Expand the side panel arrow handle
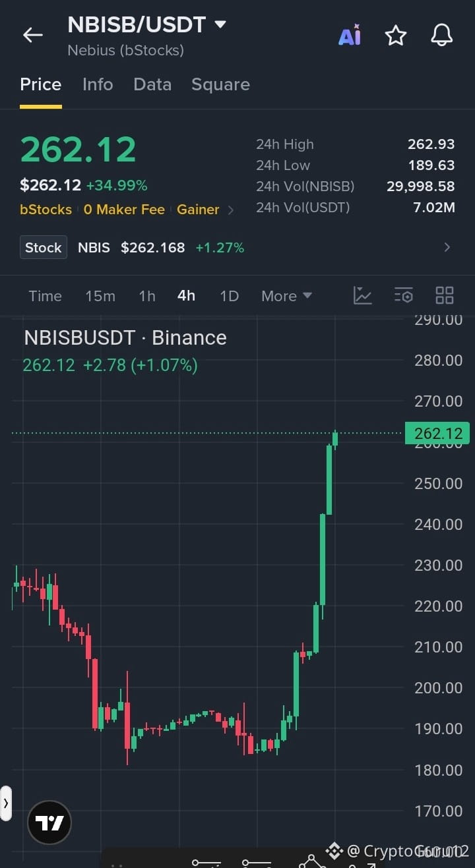Image resolution: width=475 pixels, height=868 pixels. (x=6, y=803)
